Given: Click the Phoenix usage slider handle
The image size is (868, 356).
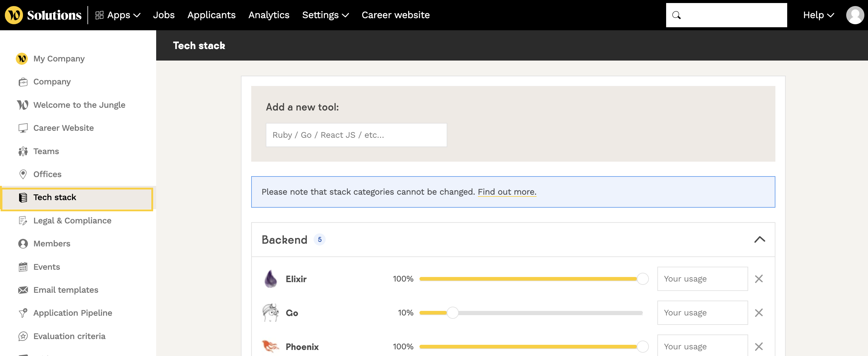Looking at the screenshot, I should [x=643, y=347].
